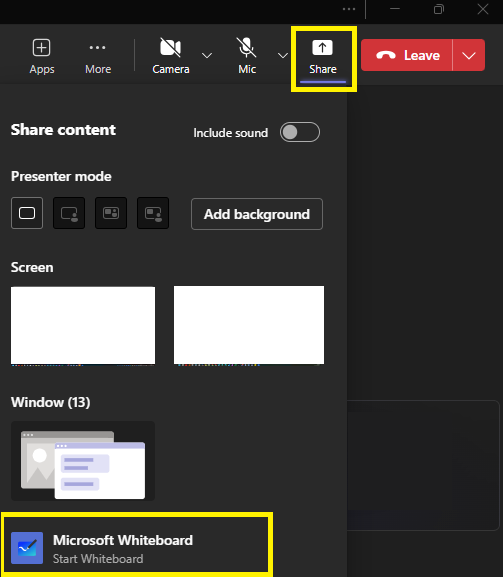Expand the Camera options chevron

[x=207, y=56]
